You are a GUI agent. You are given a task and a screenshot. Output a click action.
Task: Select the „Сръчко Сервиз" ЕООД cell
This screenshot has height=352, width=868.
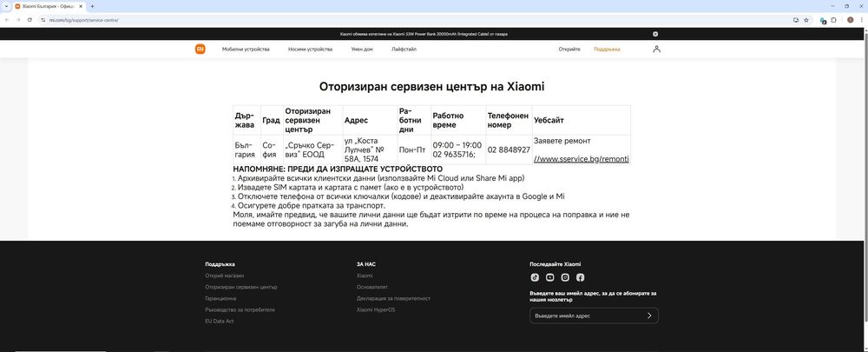click(312, 149)
